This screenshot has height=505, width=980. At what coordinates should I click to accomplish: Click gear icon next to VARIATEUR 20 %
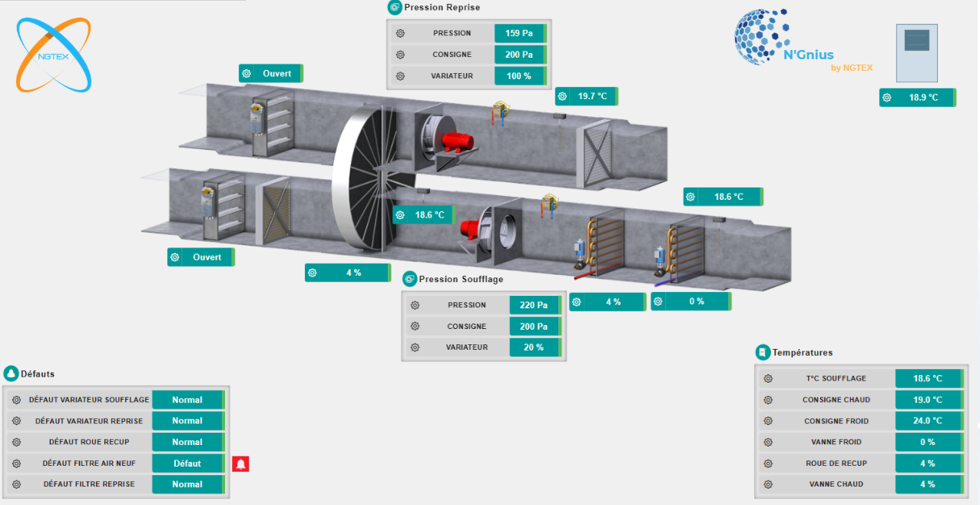[x=415, y=347]
